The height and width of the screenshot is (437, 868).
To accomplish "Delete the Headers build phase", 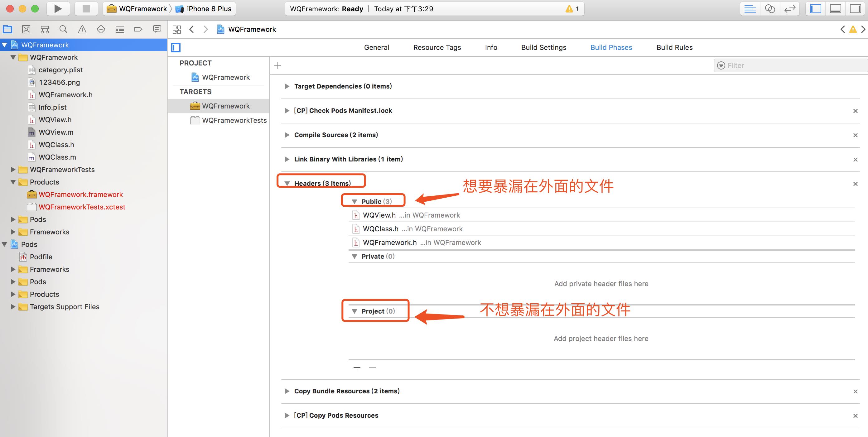I will tap(855, 184).
